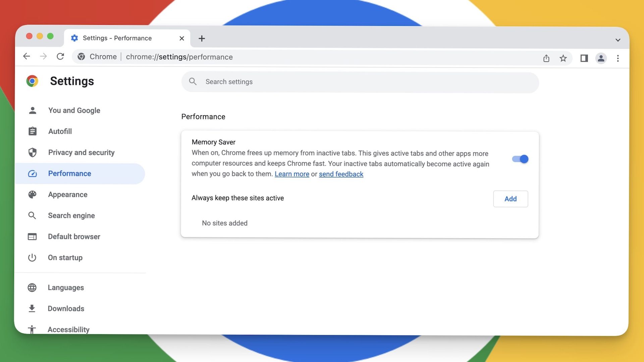Viewport: 644px width, 362px height.
Task: Click the reload page icon
Action: coord(60,56)
